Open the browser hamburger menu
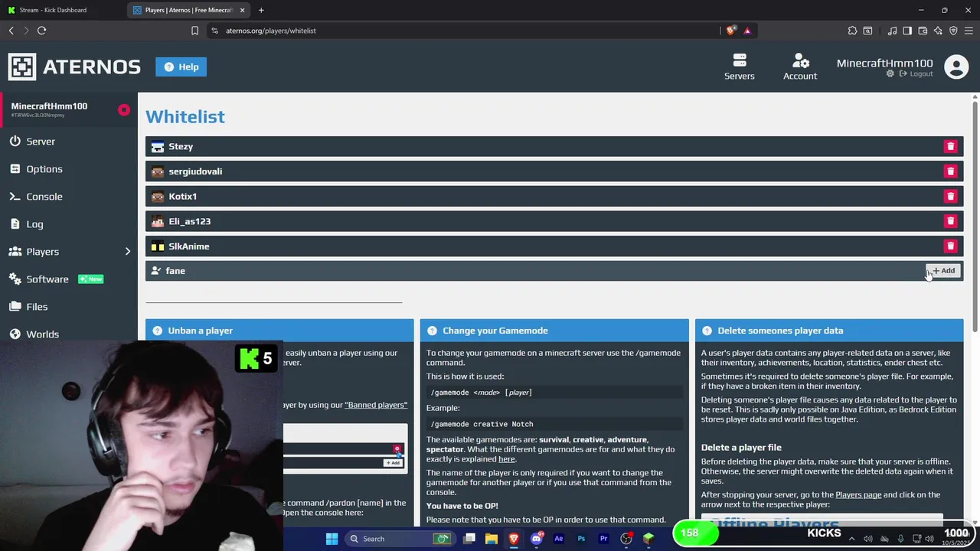This screenshot has width=980, height=551. tap(969, 31)
